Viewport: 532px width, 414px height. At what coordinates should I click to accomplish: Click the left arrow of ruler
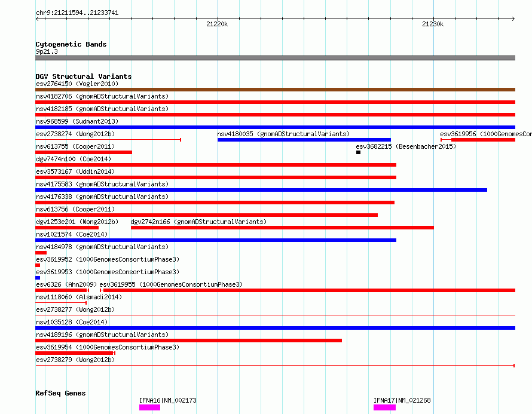[x=37, y=19]
